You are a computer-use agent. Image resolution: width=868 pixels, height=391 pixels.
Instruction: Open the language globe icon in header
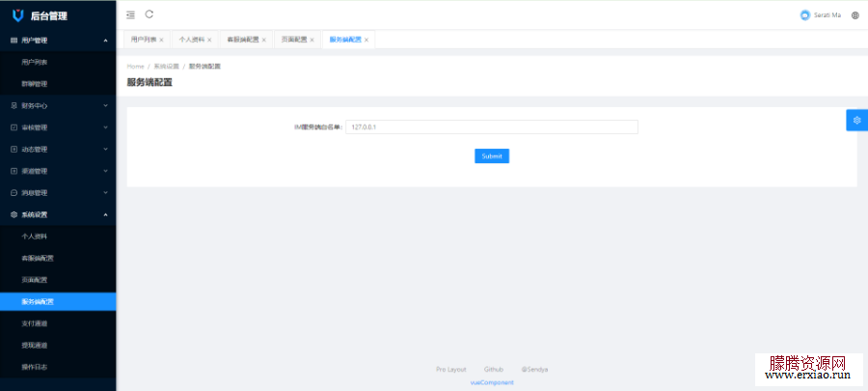pyautogui.click(x=855, y=15)
